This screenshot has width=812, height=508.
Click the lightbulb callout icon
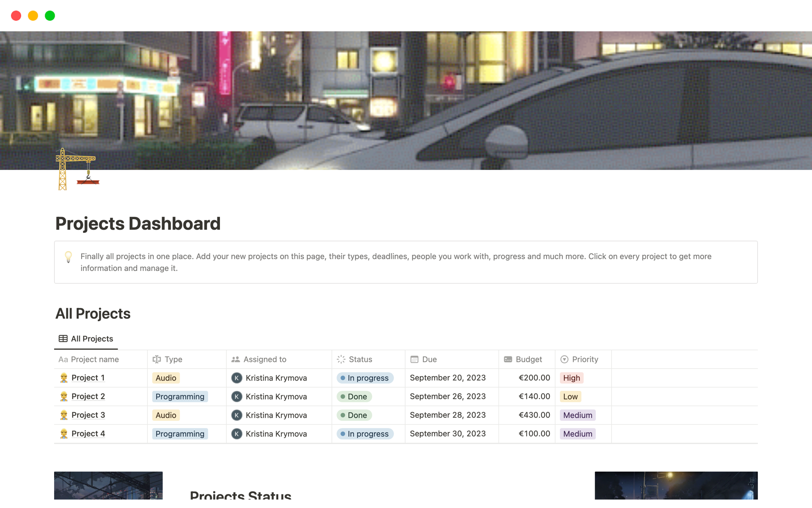pos(68,257)
